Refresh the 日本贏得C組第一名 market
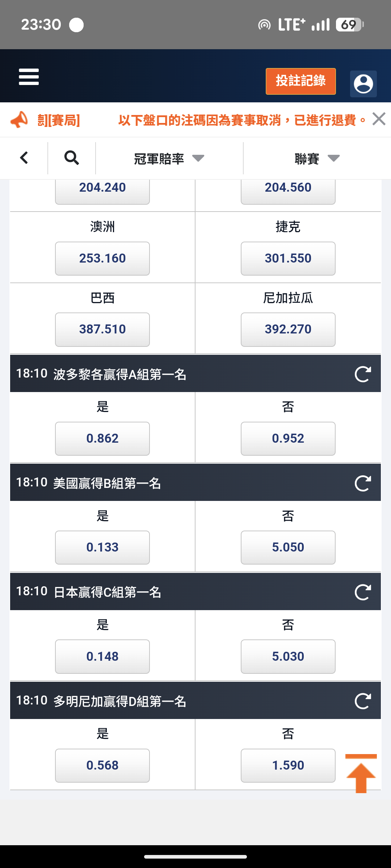This screenshot has height=868, width=391. [x=363, y=592]
